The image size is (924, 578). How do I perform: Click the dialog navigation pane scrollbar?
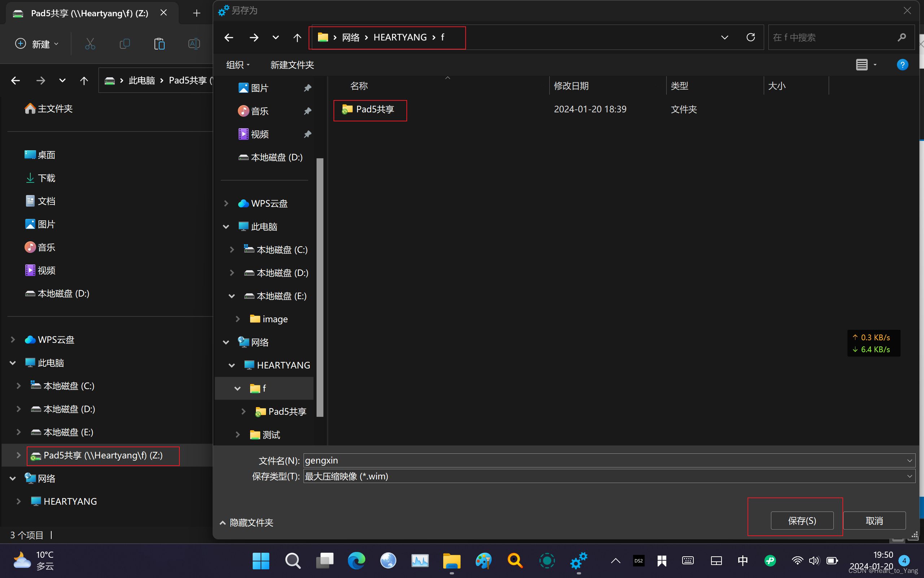click(x=320, y=288)
